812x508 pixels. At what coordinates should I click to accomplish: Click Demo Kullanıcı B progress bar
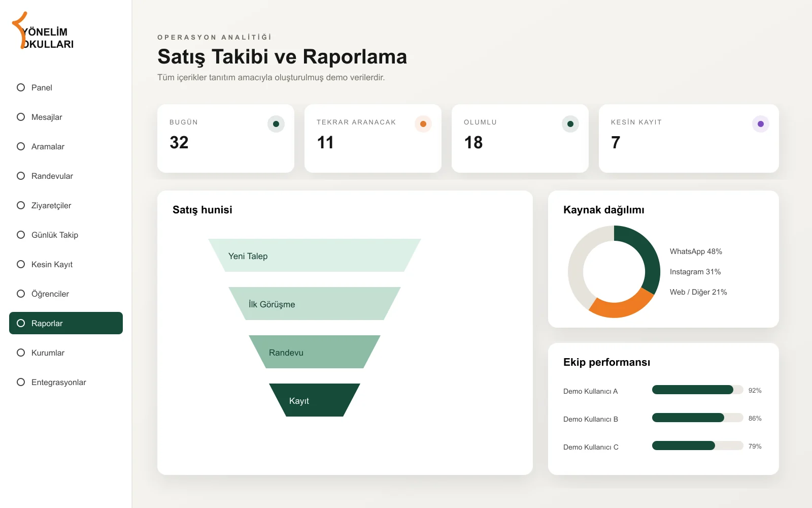[698, 418]
